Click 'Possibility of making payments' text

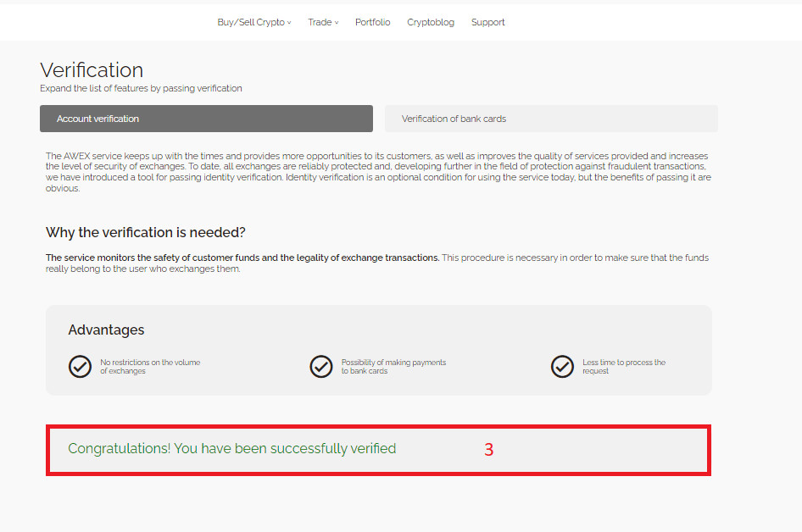coord(393,363)
